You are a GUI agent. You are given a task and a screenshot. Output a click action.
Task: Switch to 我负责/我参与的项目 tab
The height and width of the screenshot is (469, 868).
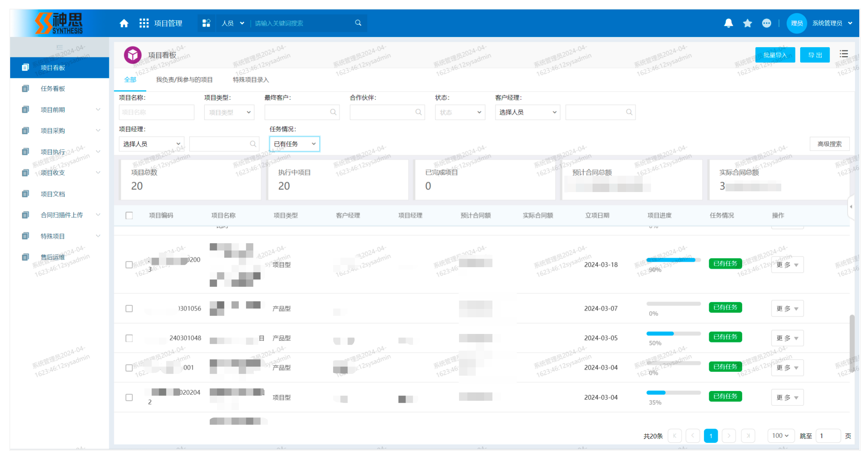[184, 80]
